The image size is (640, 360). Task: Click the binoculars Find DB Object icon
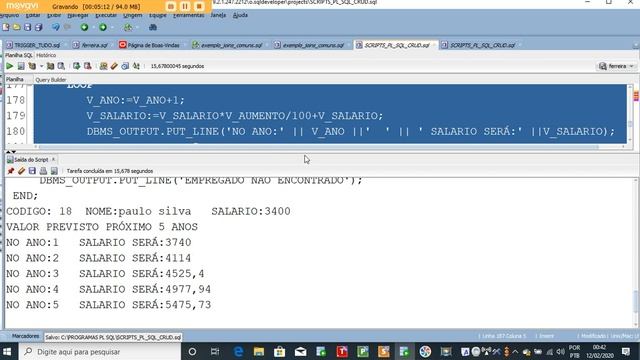click(x=153, y=27)
